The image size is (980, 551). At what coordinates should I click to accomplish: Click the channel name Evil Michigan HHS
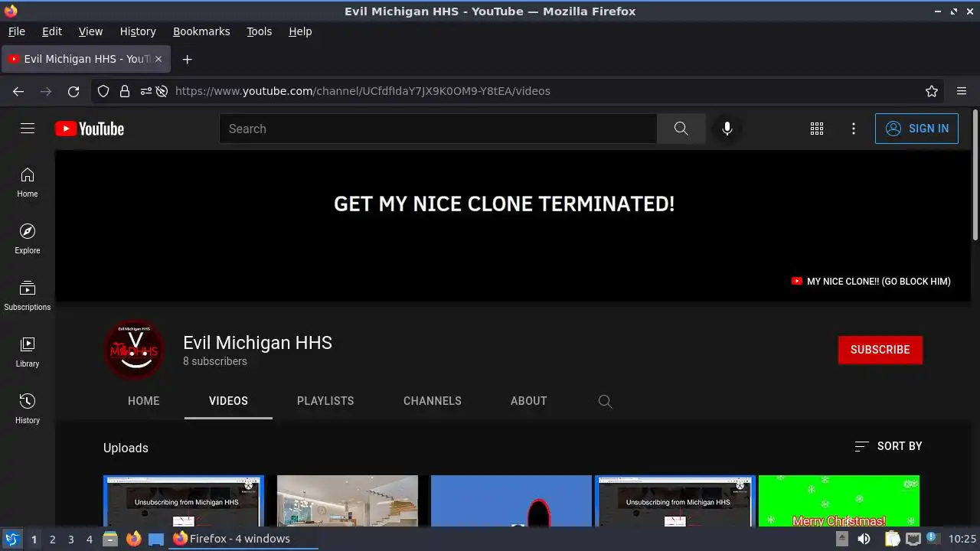point(257,343)
